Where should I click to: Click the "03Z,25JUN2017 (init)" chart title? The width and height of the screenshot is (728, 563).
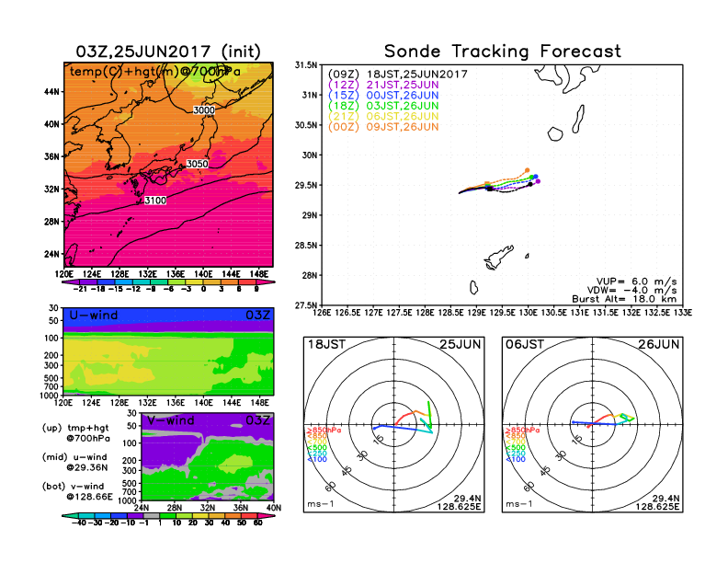pyautogui.click(x=168, y=52)
